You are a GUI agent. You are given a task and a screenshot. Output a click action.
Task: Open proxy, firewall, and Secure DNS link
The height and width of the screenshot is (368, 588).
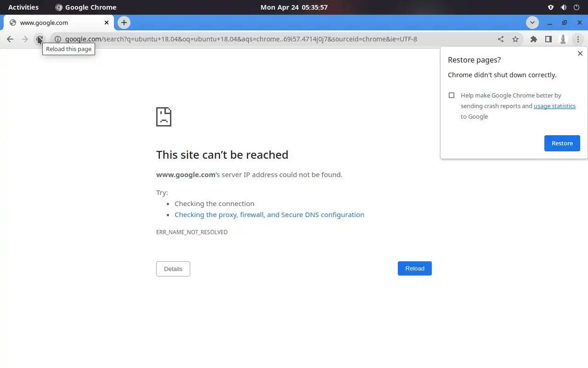pyautogui.click(x=269, y=215)
